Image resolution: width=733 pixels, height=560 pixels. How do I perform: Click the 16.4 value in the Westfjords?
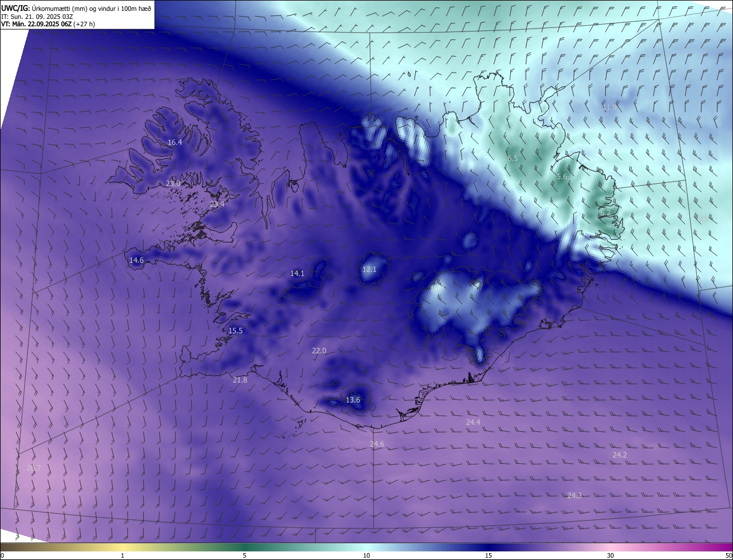[x=175, y=143]
